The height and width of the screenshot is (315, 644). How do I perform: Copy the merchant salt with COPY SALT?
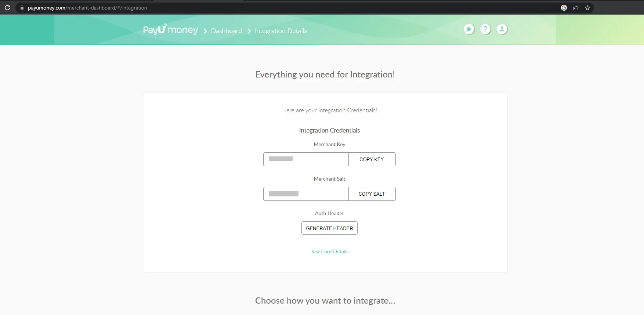[x=372, y=194]
